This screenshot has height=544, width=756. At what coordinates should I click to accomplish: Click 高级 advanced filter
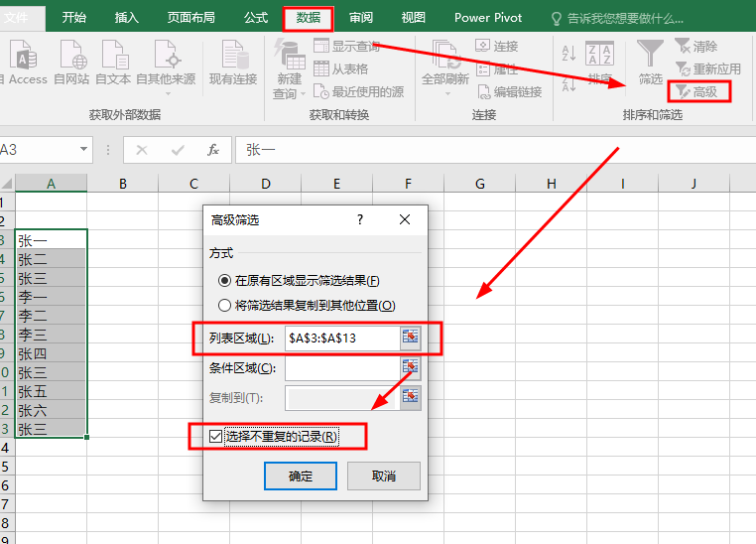695,91
